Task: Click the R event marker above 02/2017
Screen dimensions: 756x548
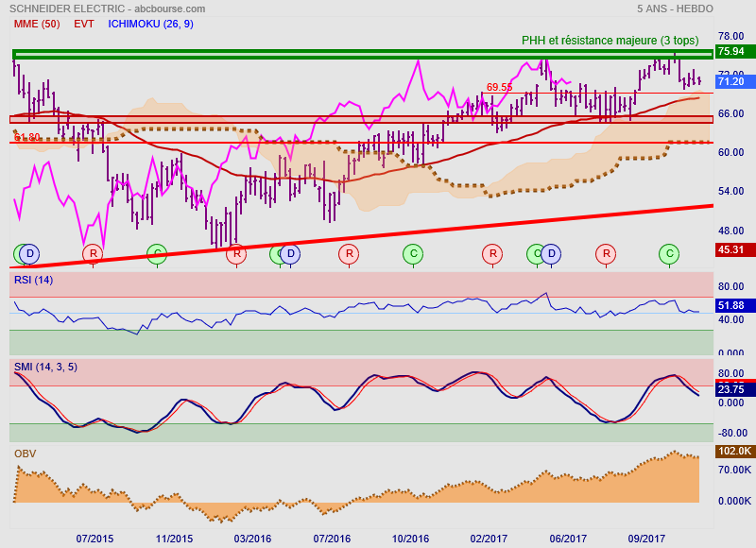Action: [492, 253]
